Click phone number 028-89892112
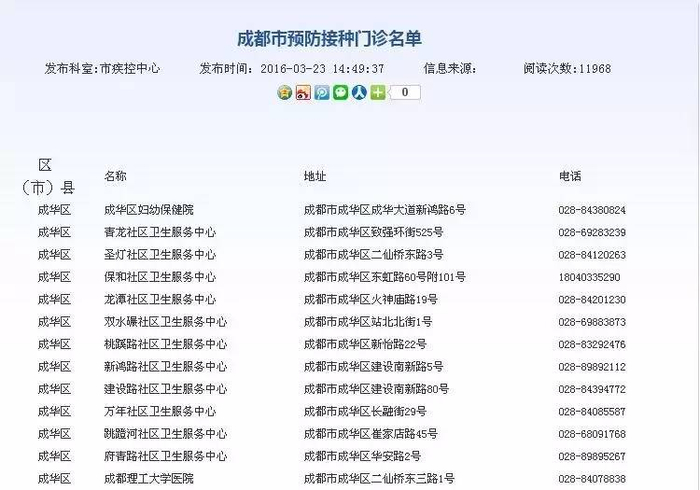Viewport: 700px width, 490px height. coord(592,367)
